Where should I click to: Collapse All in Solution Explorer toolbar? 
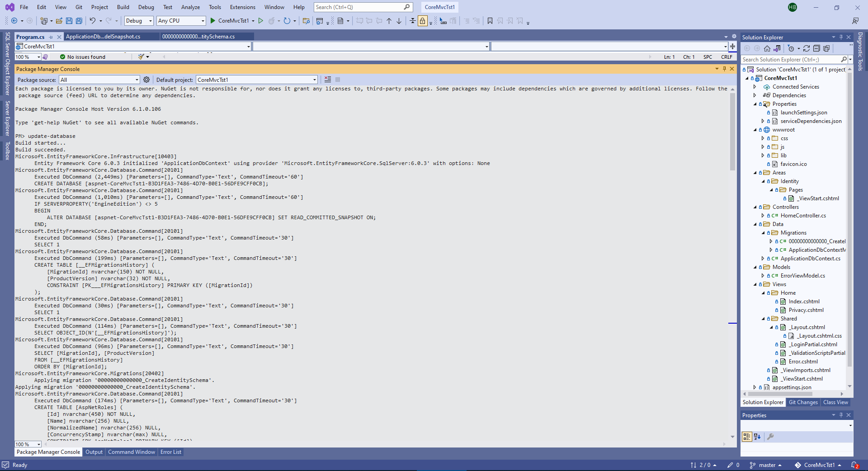click(x=816, y=48)
